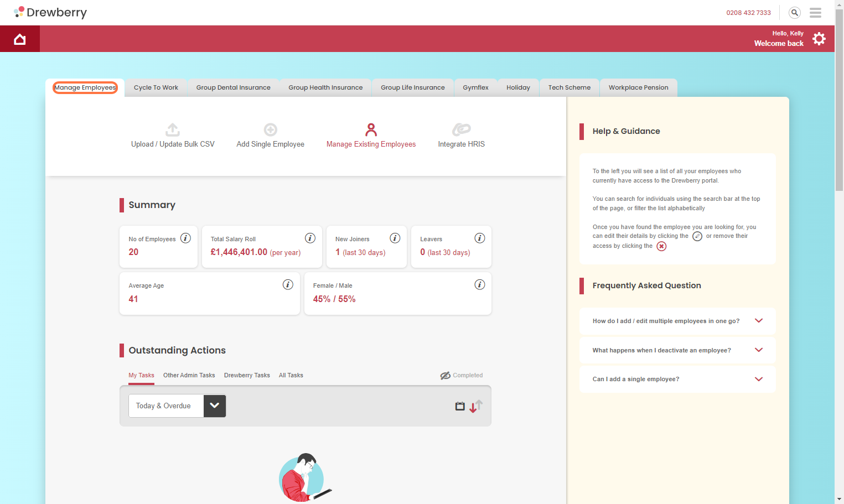This screenshot has width=844, height=504.
Task: Click the sort arrows icon in tasks bar
Action: (476, 406)
